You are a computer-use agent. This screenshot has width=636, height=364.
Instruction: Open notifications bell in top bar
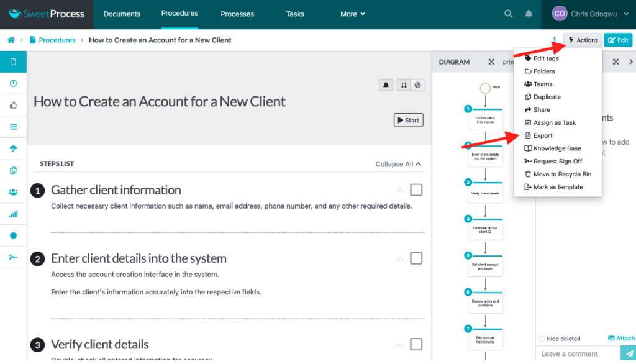(x=529, y=14)
